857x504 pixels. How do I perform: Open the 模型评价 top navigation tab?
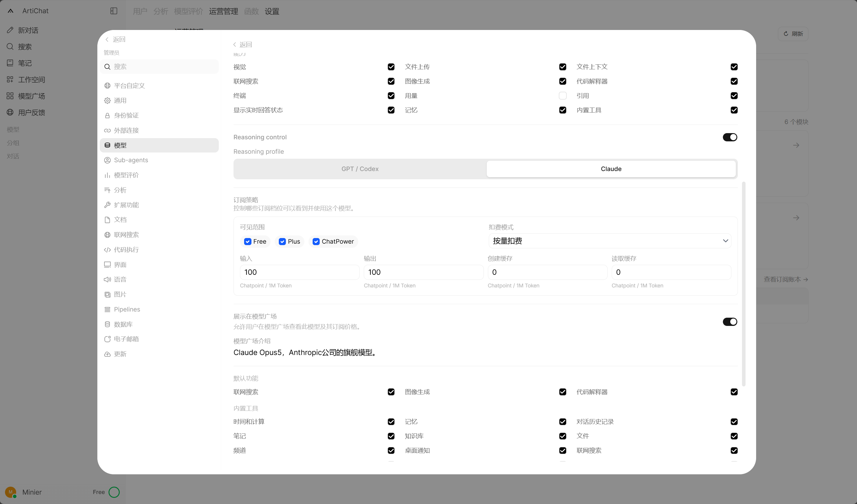coord(189,11)
